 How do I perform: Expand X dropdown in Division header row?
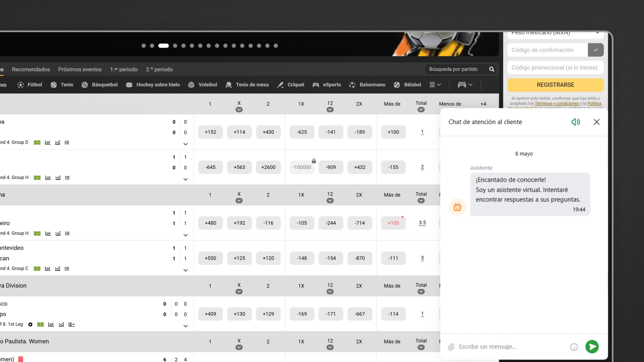pyautogui.click(x=239, y=292)
